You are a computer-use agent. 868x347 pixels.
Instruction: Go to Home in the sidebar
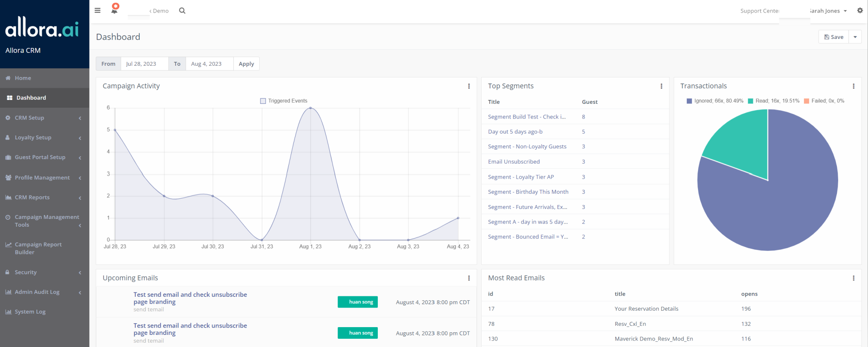(23, 78)
